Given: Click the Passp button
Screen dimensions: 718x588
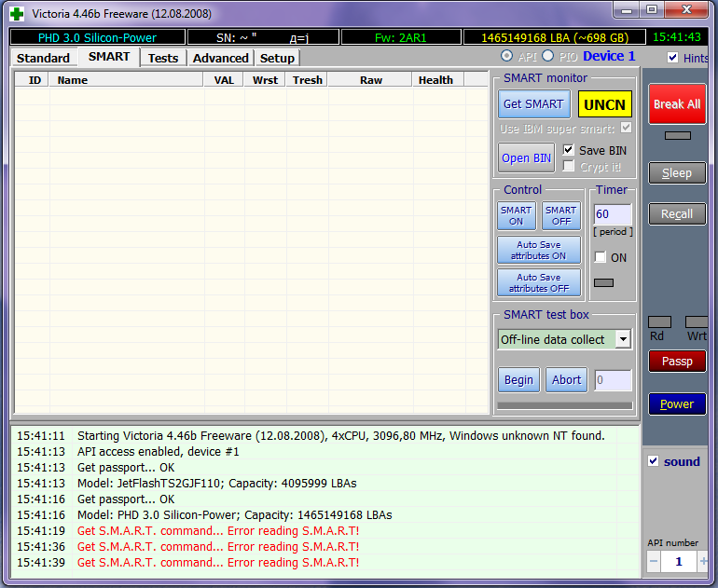Looking at the screenshot, I should 677,361.
